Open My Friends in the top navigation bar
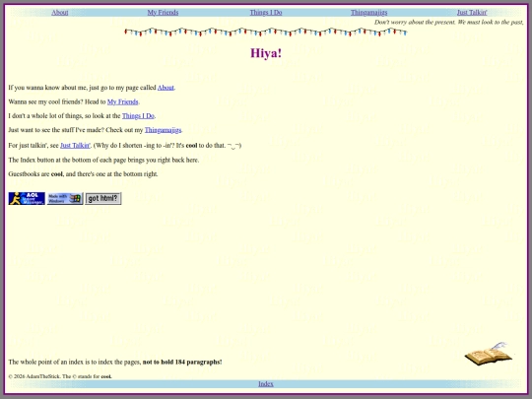532x399 pixels. [163, 13]
